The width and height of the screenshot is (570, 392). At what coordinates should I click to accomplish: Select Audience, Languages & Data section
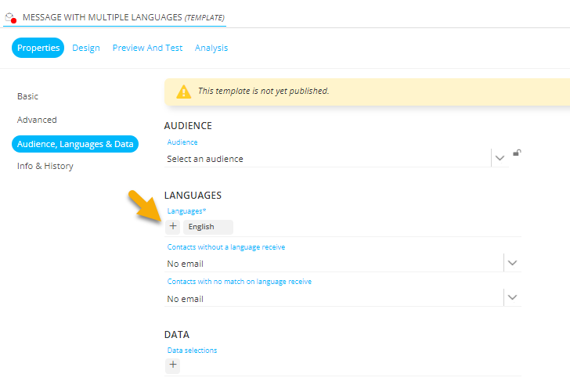75,144
